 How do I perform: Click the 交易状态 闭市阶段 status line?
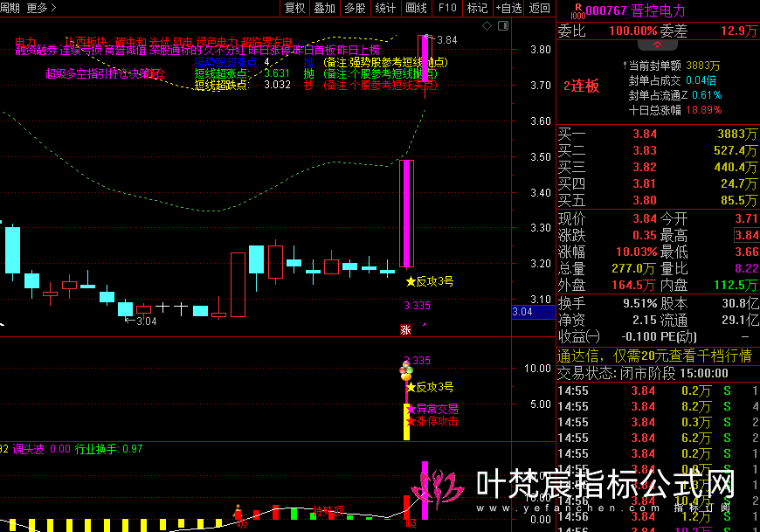643,374
